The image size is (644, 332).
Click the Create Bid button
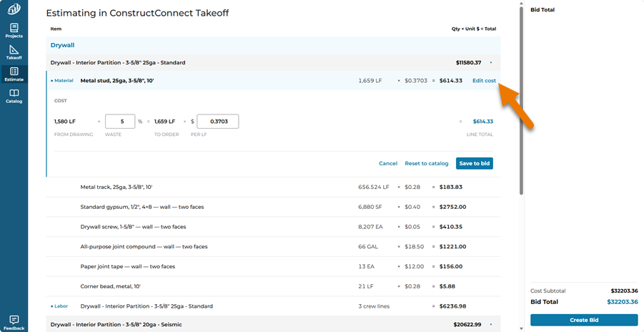pos(584,320)
